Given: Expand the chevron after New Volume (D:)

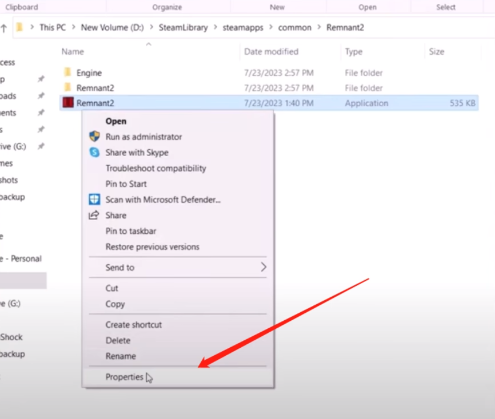Looking at the screenshot, I should (x=151, y=27).
